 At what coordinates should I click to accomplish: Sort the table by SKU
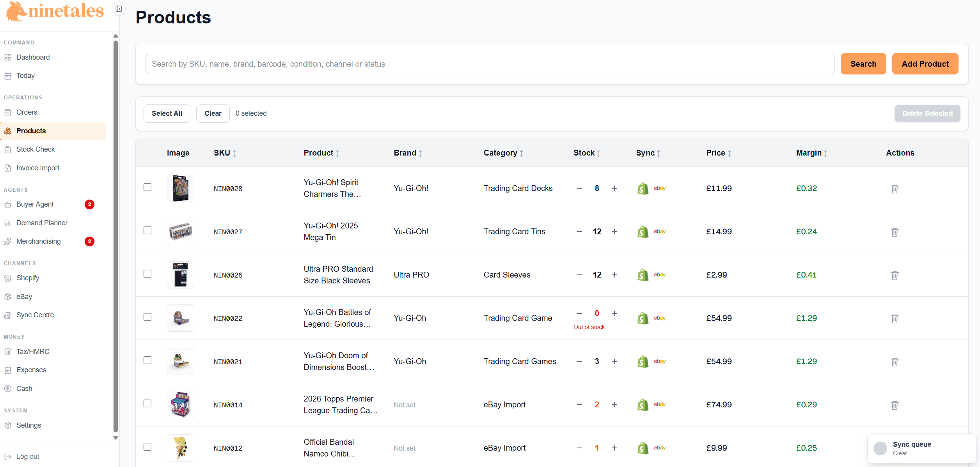tap(225, 153)
